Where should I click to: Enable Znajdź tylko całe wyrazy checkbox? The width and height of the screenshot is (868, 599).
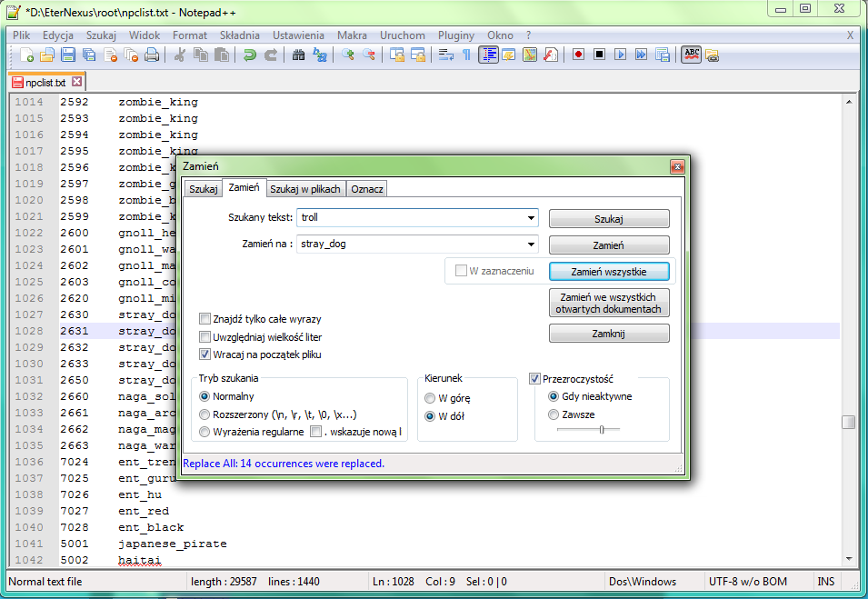[205, 319]
